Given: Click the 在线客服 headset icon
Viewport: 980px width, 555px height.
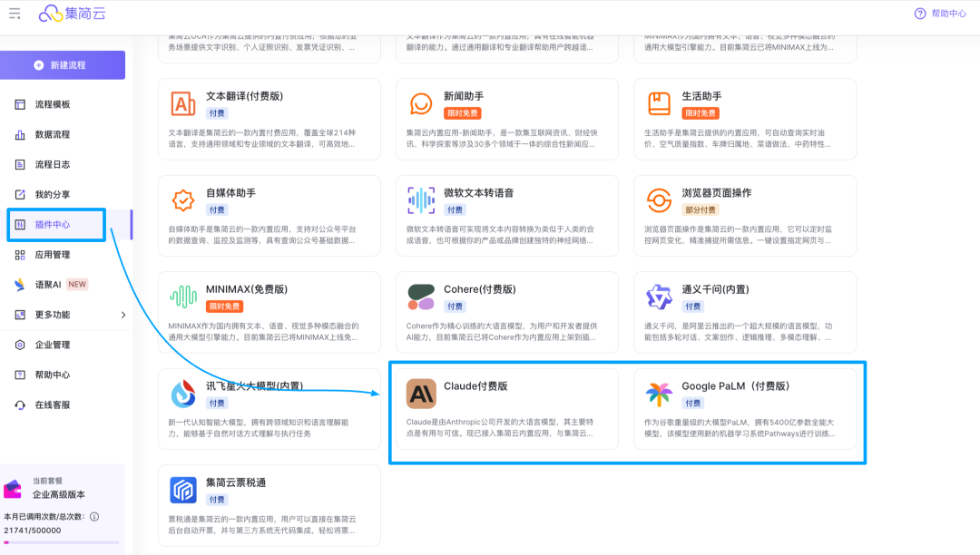Looking at the screenshot, I should point(20,404).
